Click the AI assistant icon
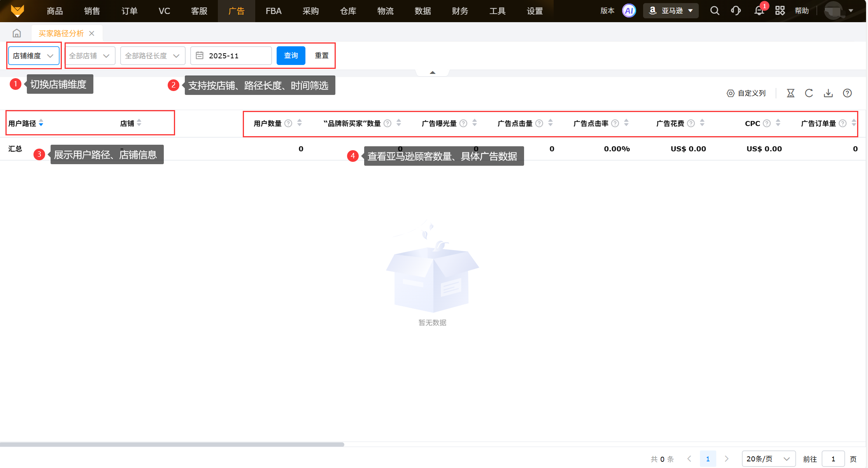Viewport: 868px width, 468px height. pos(629,11)
